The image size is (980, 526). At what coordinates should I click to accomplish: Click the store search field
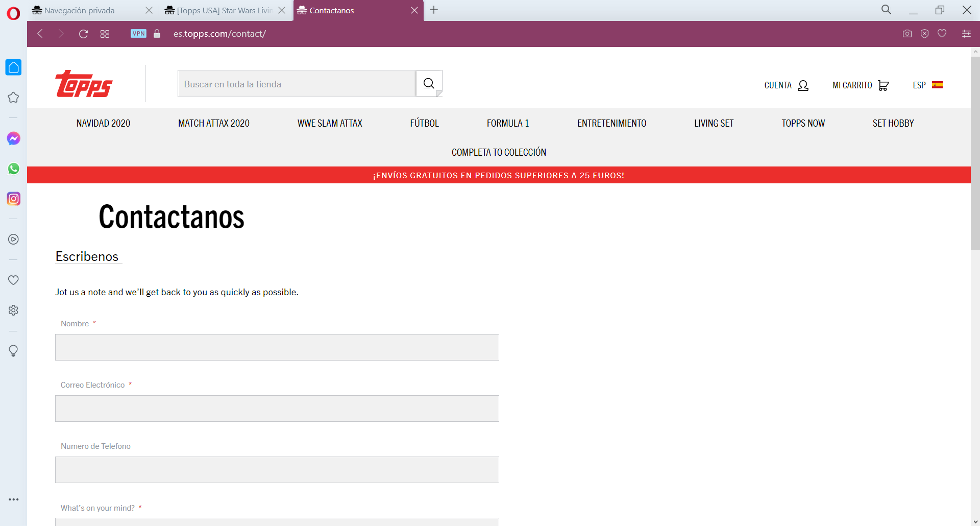click(297, 84)
